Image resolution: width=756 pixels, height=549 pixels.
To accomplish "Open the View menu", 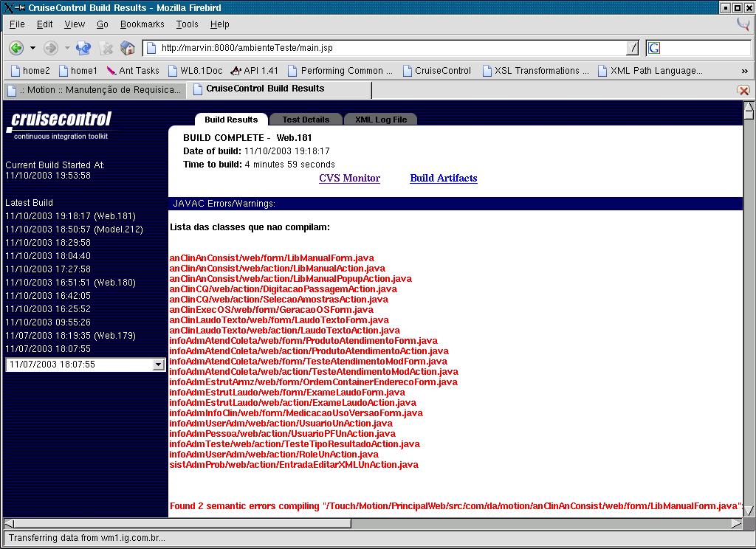I will click(75, 24).
